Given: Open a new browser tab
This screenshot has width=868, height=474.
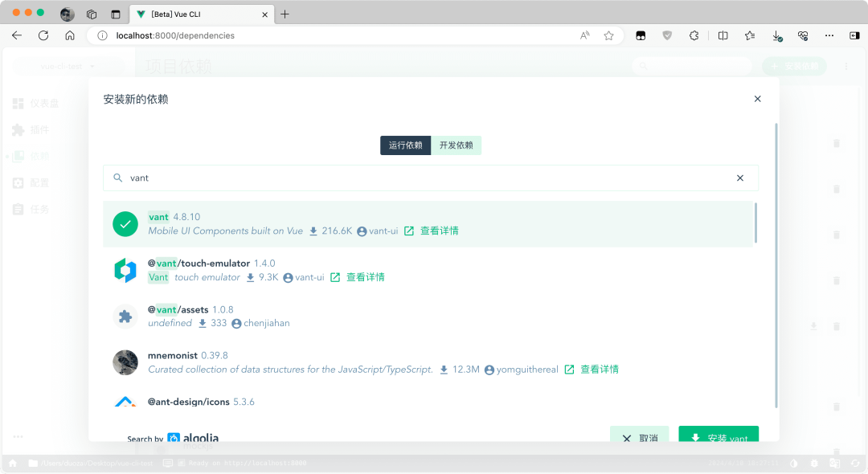Looking at the screenshot, I should [x=285, y=14].
